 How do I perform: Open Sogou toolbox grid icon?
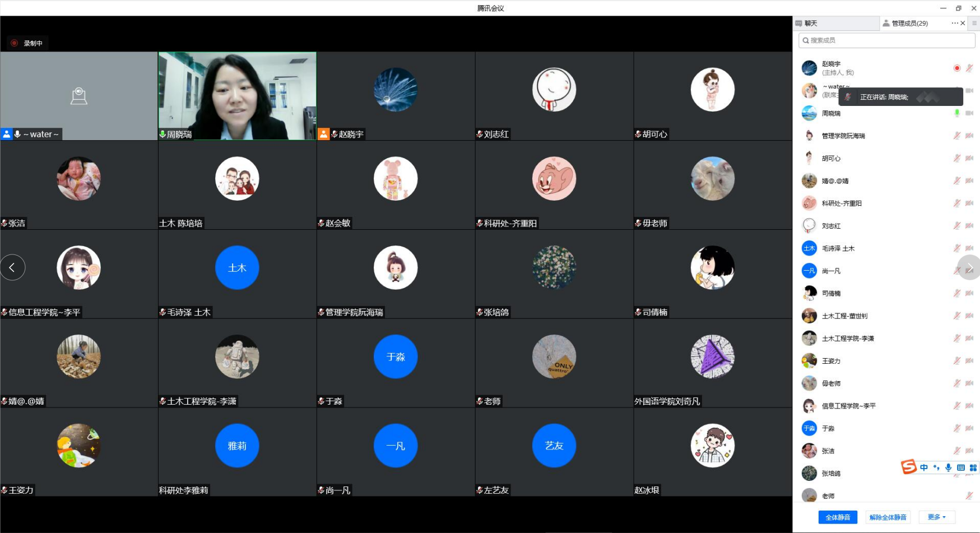point(973,467)
